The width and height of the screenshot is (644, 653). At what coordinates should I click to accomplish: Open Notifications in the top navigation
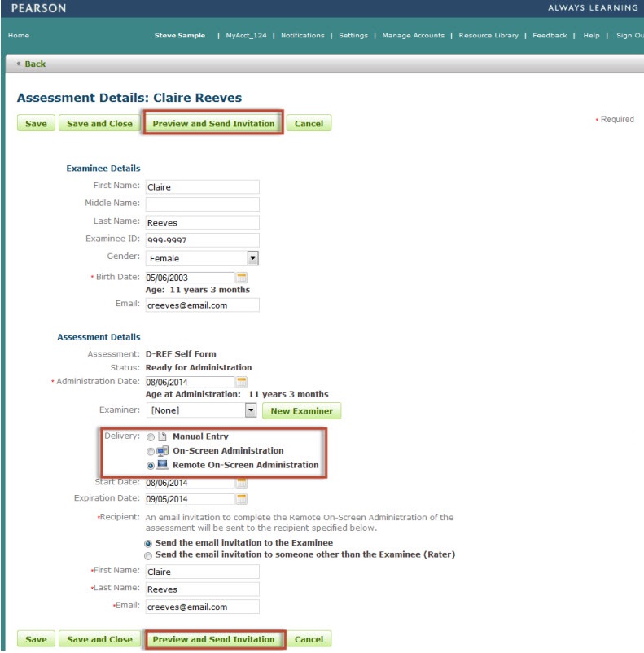click(x=302, y=36)
